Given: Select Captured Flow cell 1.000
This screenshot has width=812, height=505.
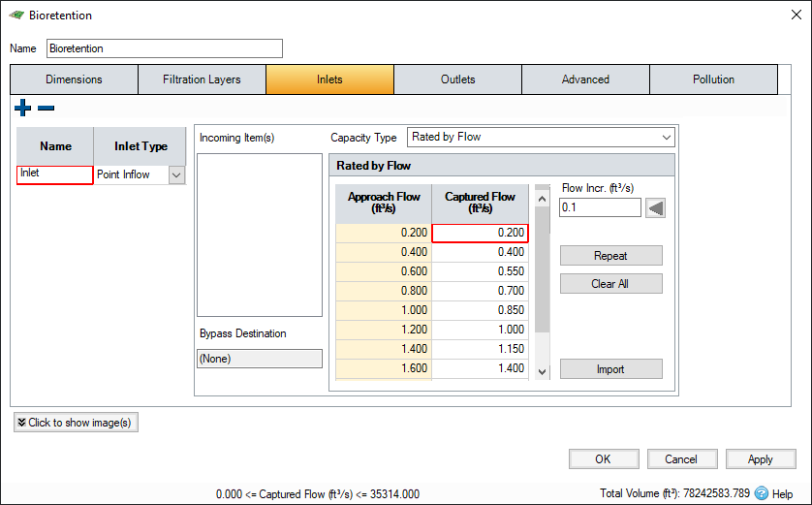Looking at the screenshot, I should tap(480, 330).
